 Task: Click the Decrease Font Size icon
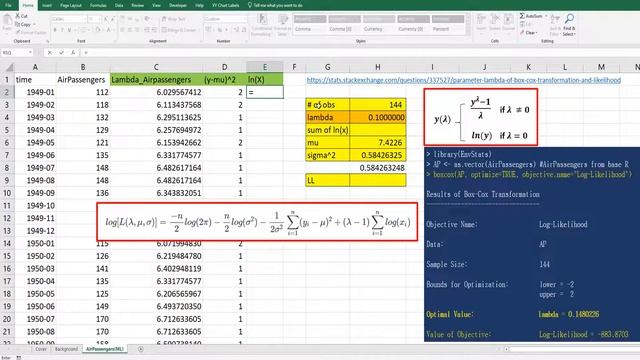(113, 19)
